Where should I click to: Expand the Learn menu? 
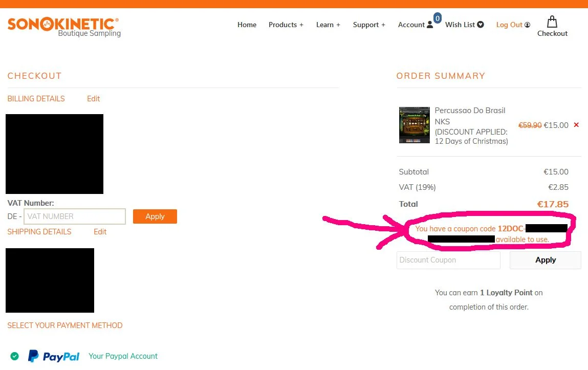pyautogui.click(x=328, y=25)
